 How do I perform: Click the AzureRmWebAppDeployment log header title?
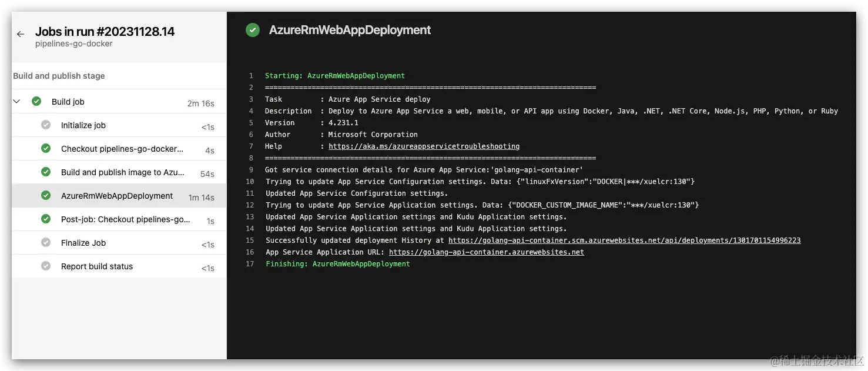point(350,30)
